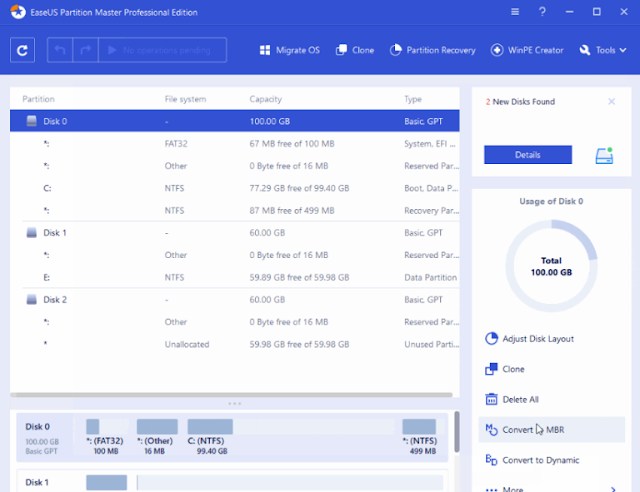Screen dimensions: 640x492
Task: Click Convert to MBR
Action: (x=551, y=430)
